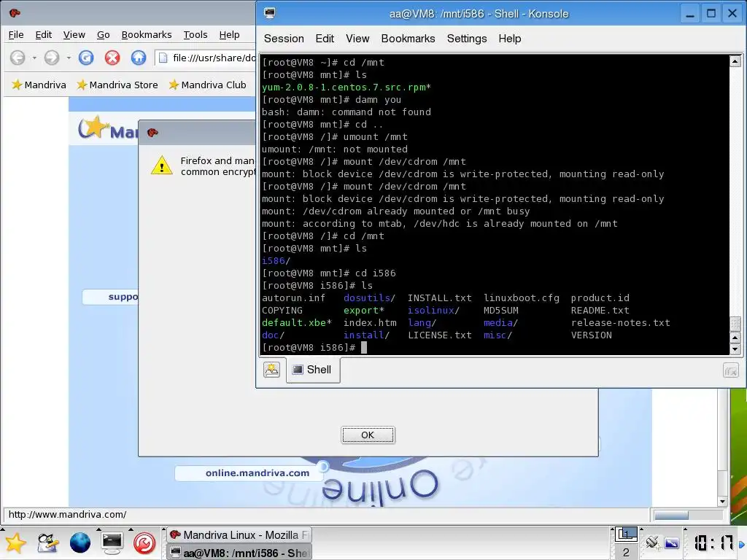The image size is (747, 560).
Task: Launch the globe web browser panel icon
Action: click(x=80, y=543)
